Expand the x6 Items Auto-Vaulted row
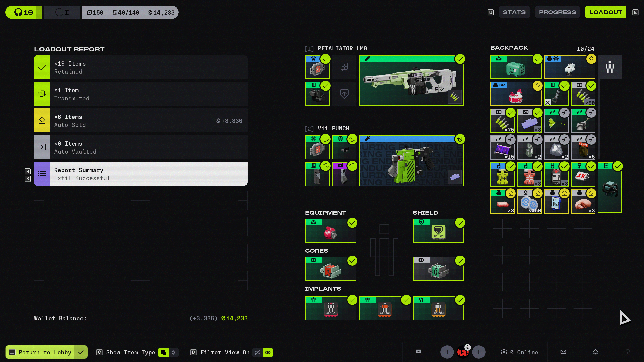The width and height of the screenshot is (644, 362). point(141,147)
